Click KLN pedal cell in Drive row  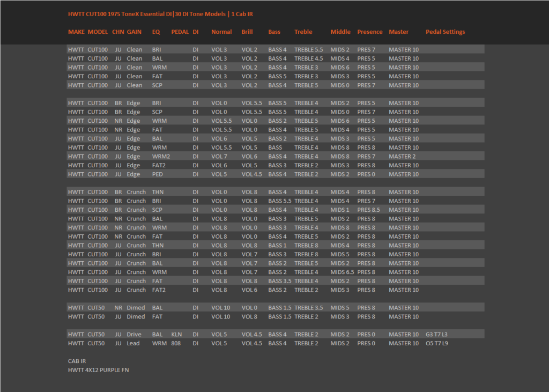tap(176, 334)
